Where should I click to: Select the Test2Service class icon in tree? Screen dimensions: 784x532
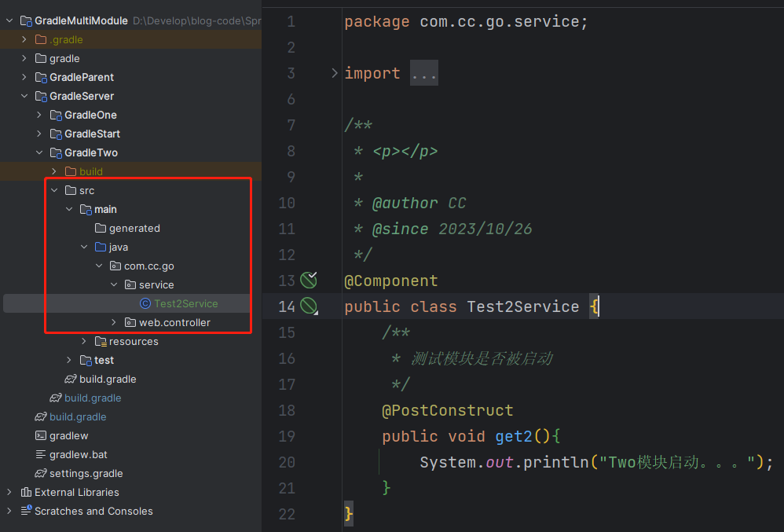click(145, 303)
